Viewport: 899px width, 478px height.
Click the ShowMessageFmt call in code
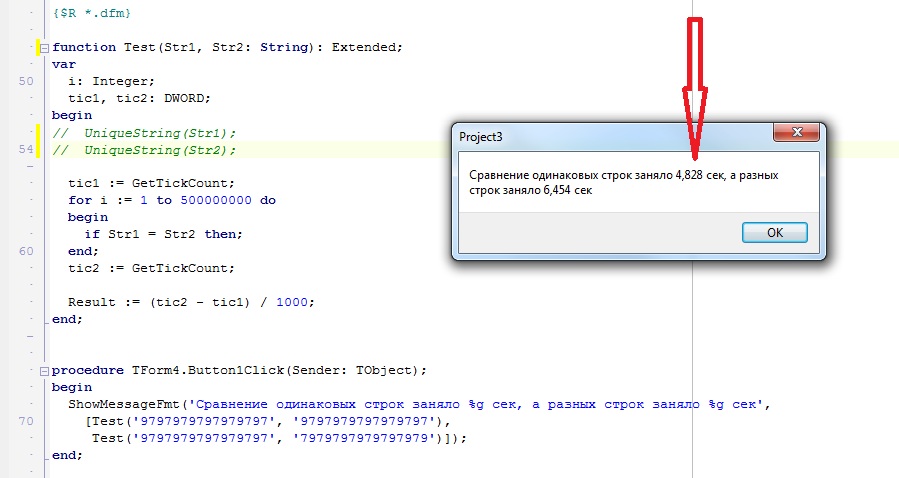tap(124, 405)
